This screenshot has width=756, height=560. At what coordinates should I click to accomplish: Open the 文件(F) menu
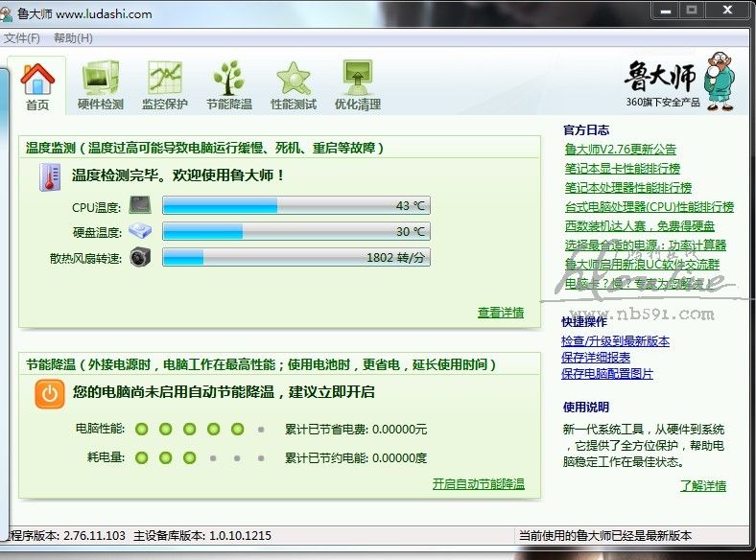pyautogui.click(x=22, y=38)
